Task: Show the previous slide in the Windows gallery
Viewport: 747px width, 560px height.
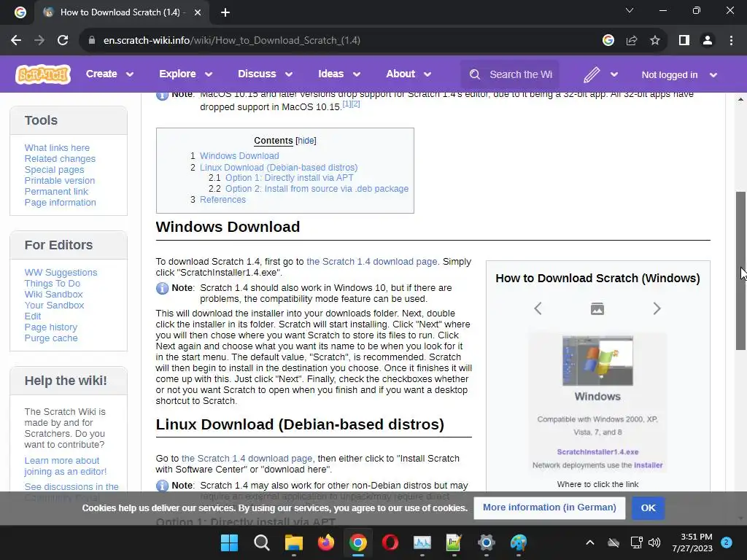Action: [538, 308]
